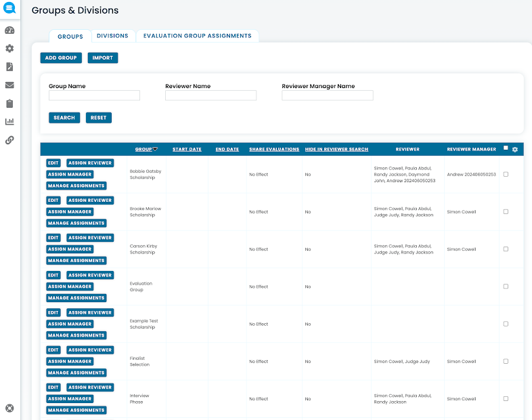Open table column settings gear icon
Screen dimensions: 532x420
pos(514,150)
